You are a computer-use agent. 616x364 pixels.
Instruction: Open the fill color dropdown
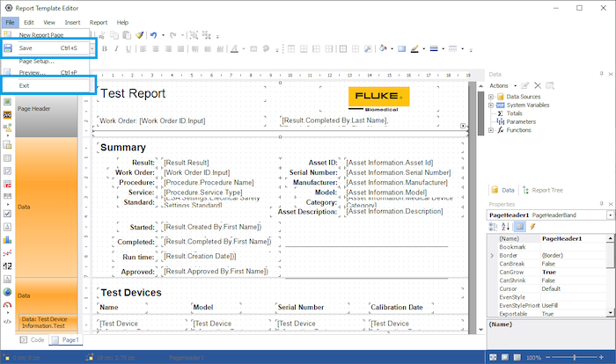(x=391, y=48)
